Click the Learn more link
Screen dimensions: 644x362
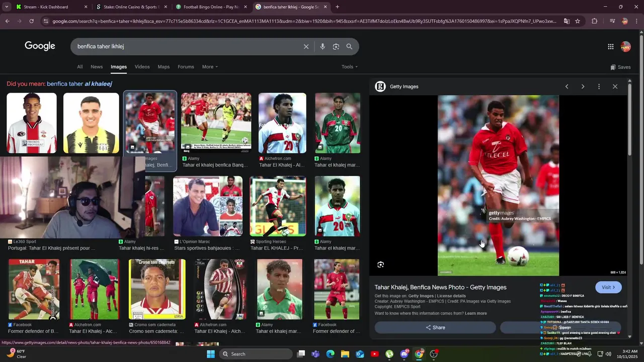point(476,314)
